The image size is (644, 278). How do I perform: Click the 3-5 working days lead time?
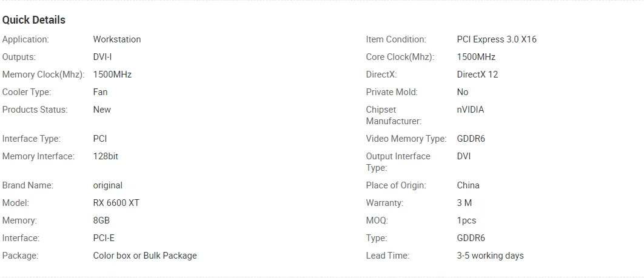coord(490,256)
